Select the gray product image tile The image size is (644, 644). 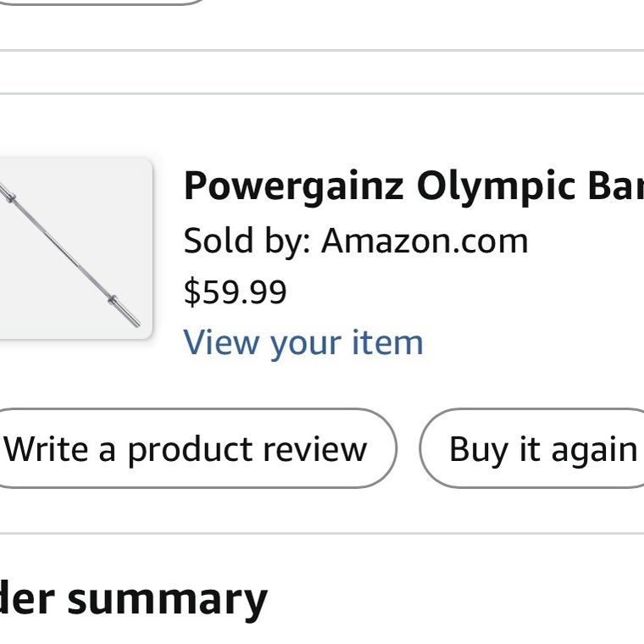75,248
